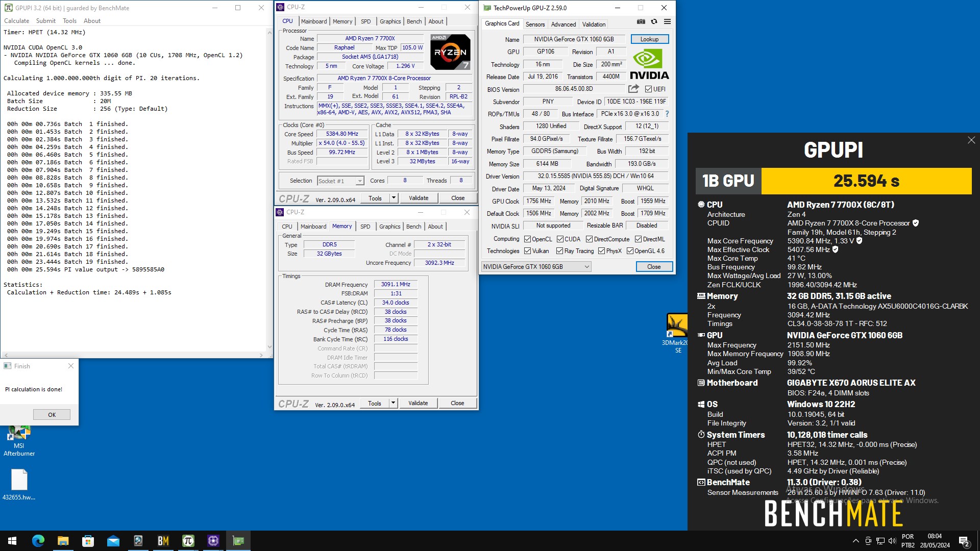The height and width of the screenshot is (551, 980).
Task: Open the GPU-Z hamburger menu
Action: click(667, 21)
